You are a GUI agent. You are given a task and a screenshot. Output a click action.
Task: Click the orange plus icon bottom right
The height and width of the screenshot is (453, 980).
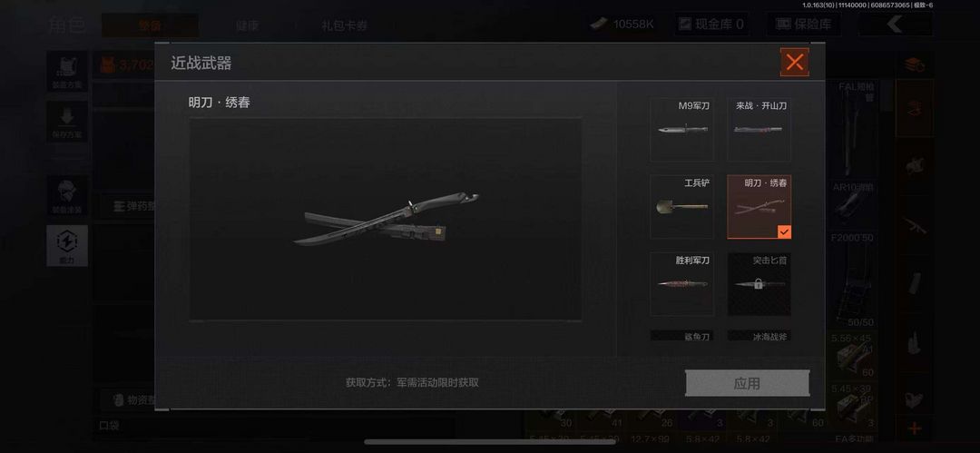coord(915,428)
